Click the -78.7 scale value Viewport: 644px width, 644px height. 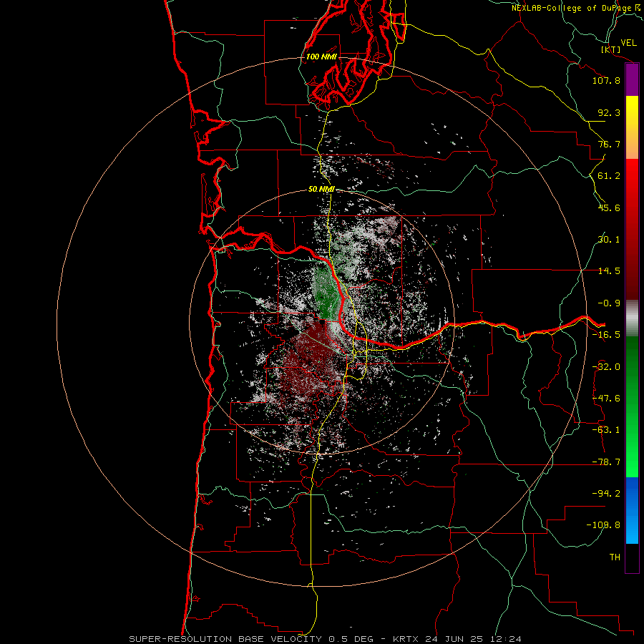tap(606, 462)
